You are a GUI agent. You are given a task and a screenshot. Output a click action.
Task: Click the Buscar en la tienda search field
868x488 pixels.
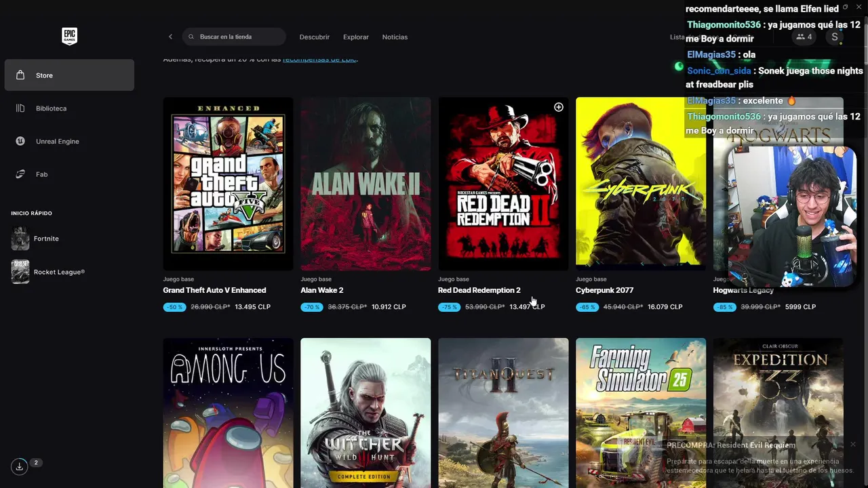click(234, 37)
